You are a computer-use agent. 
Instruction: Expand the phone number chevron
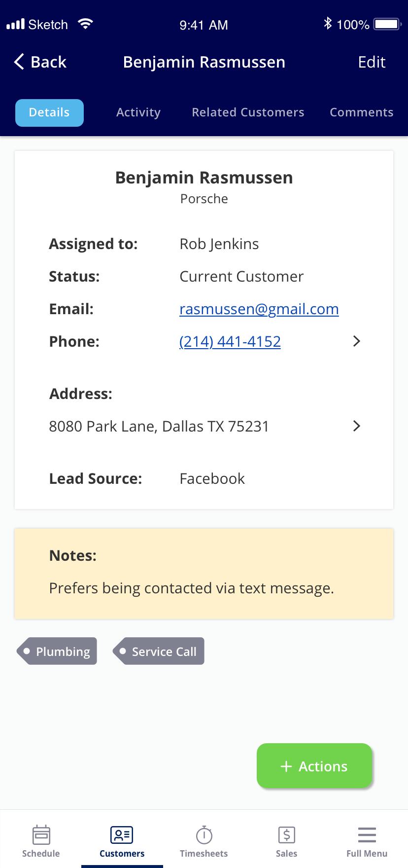click(357, 341)
